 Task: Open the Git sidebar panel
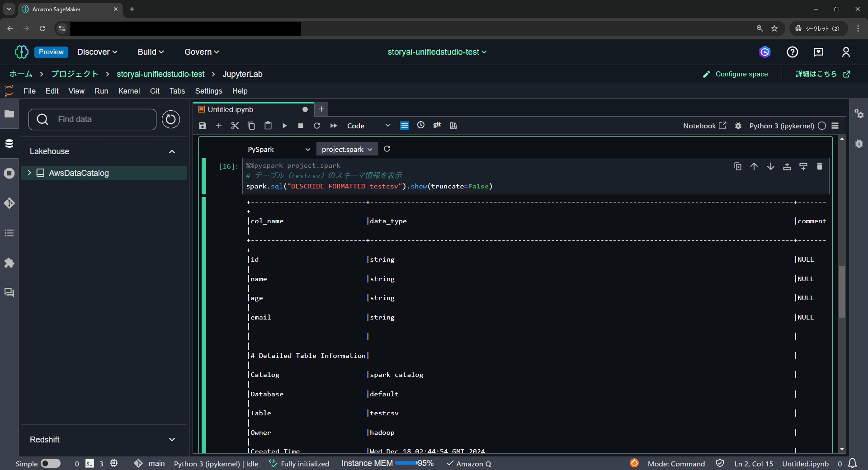9,203
